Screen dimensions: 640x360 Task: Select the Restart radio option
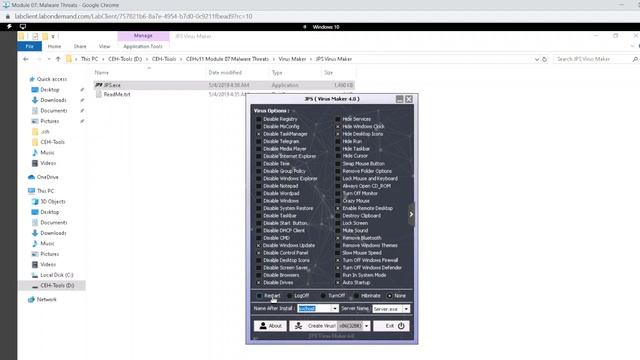point(260,296)
